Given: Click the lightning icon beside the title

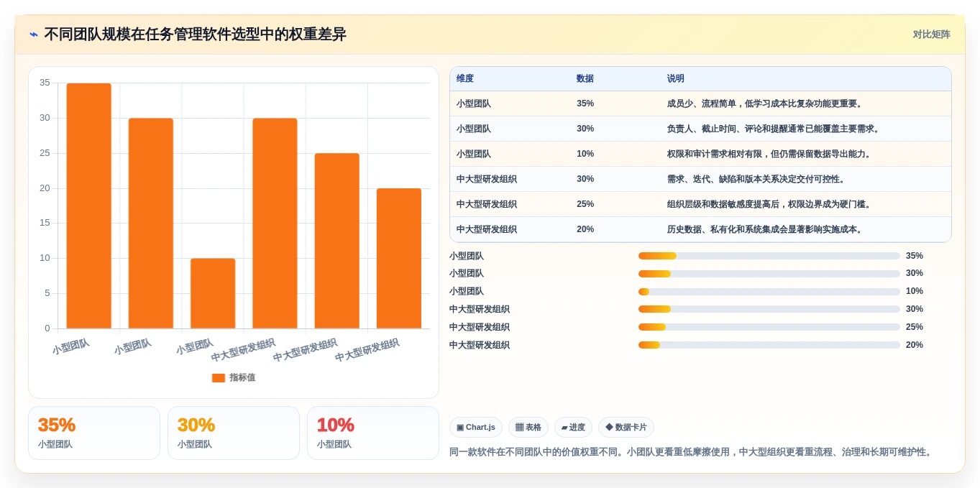Looking at the screenshot, I should [34, 34].
